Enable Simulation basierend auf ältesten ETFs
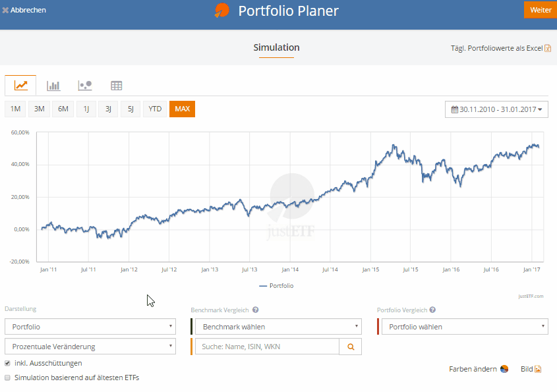557x392 pixels. point(8,378)
